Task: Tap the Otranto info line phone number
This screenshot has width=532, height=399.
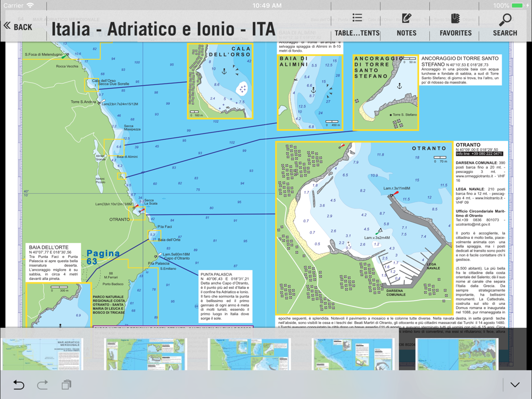Action: click(x=479, y=154)
